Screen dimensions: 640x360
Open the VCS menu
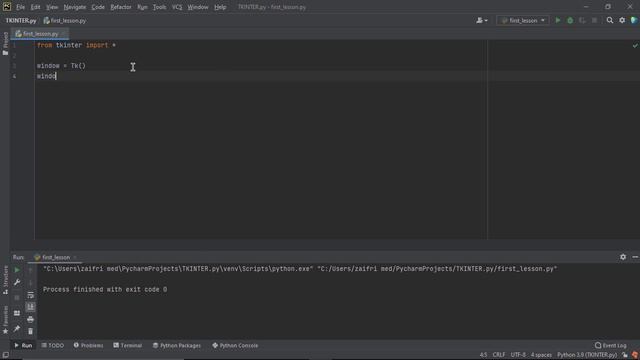(177, 7)
